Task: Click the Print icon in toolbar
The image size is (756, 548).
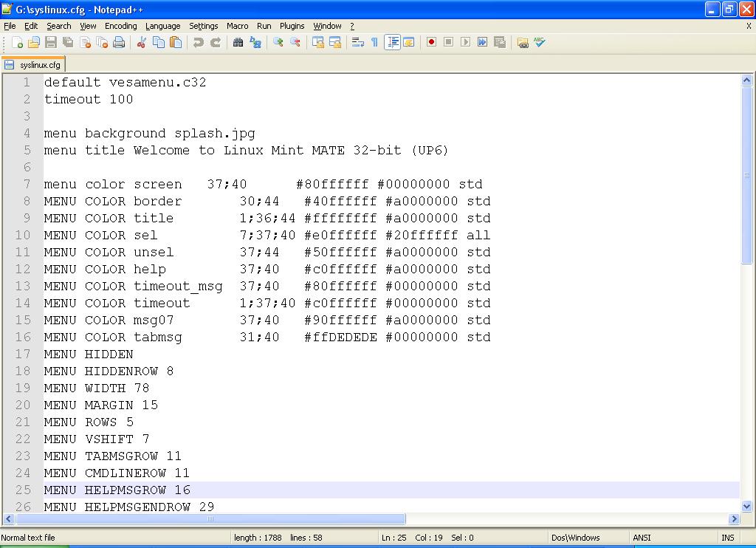Action: coord(119,43)
